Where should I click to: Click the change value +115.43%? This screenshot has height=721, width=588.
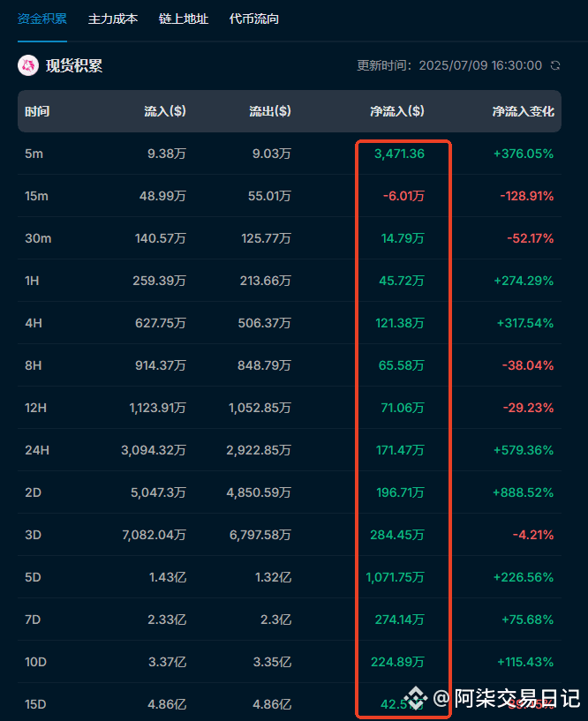525,662
